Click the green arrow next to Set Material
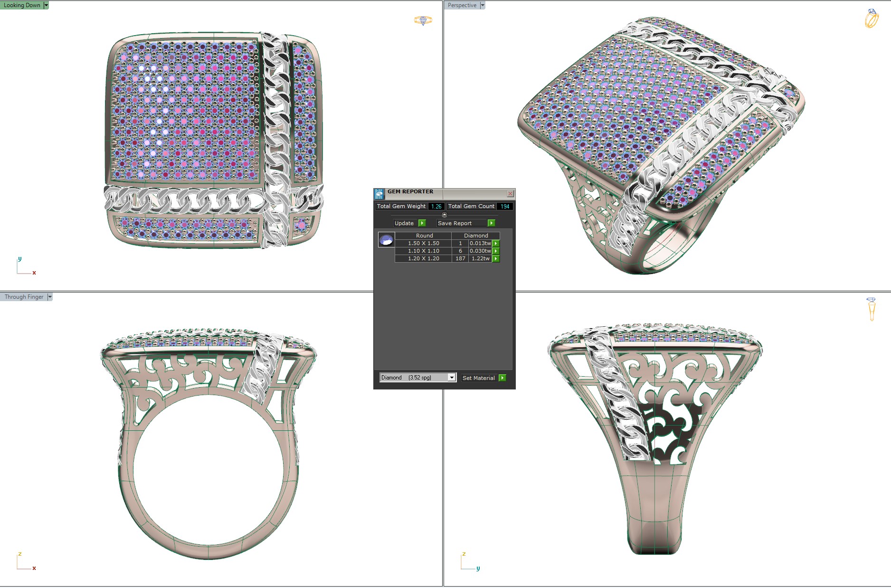Image resolution: width=891 pixels, height=588 pixels. [x=502, y=378]
